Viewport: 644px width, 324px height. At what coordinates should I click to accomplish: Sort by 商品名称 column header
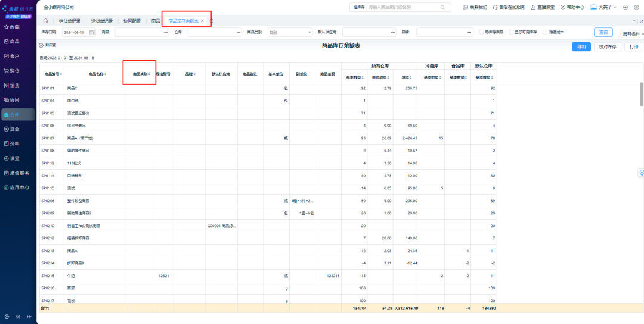point(97,74)
